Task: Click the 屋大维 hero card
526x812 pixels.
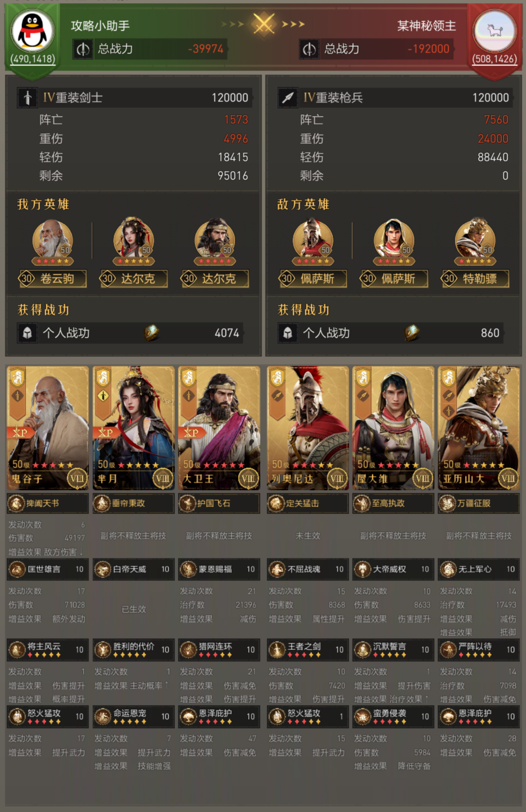Action: tap(393, 428)
